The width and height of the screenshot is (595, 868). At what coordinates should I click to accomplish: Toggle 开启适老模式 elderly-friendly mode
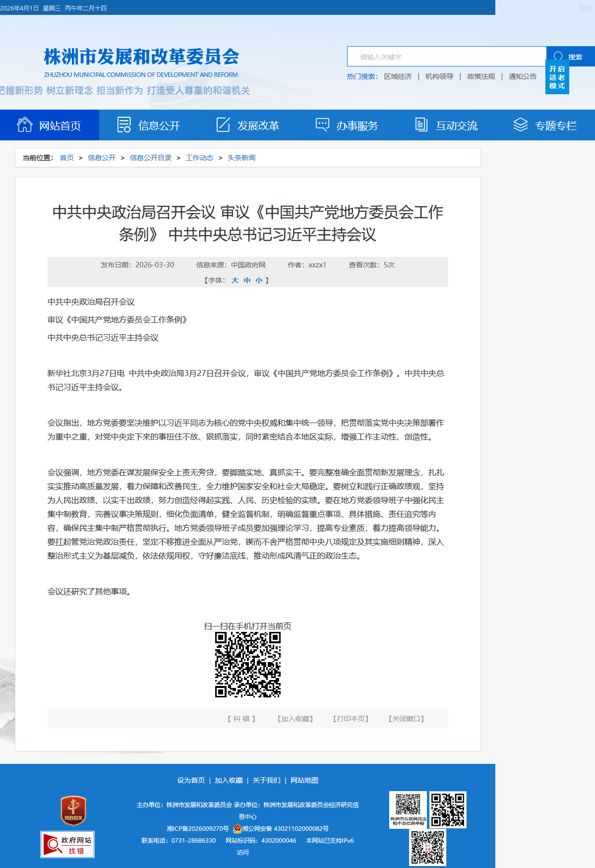[557, 77]
